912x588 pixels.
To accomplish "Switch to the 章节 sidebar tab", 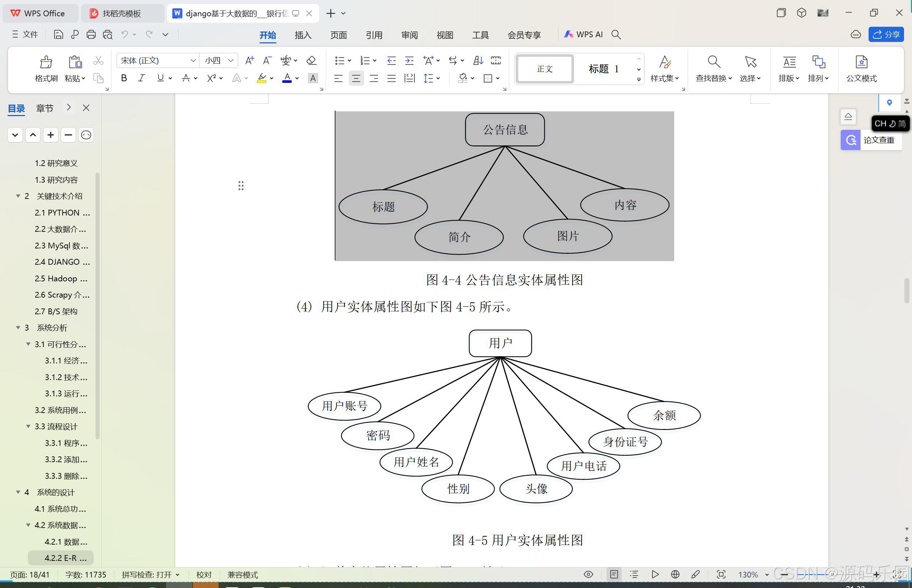I will point(44,108).
